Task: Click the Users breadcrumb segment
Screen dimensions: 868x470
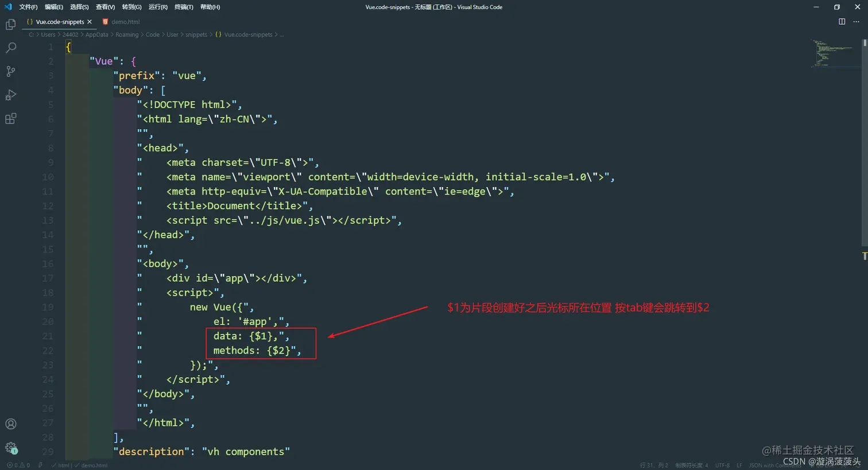Action: (48, 34)
